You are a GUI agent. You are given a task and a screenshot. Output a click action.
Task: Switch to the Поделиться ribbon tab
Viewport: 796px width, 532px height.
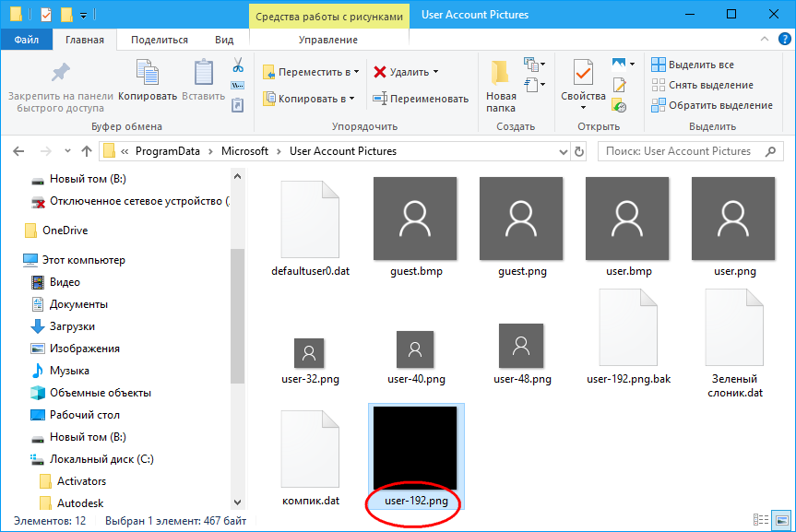(160, 40)
